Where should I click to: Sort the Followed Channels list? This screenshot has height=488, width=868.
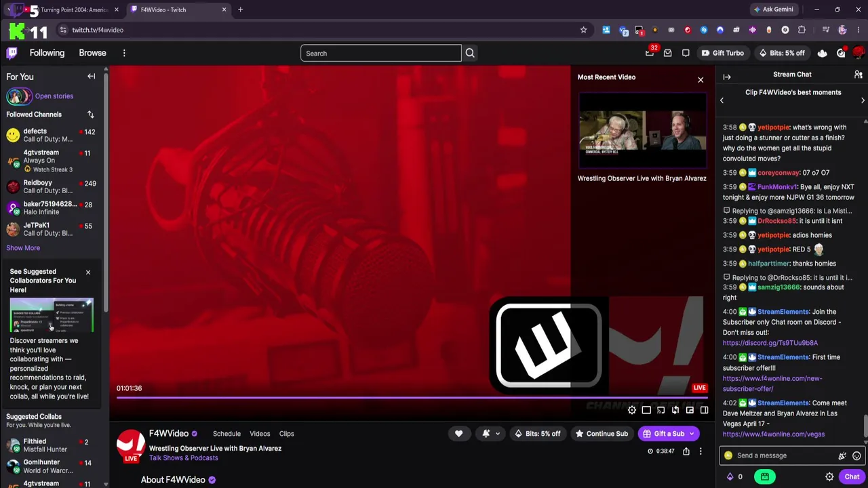coord(91,115)
